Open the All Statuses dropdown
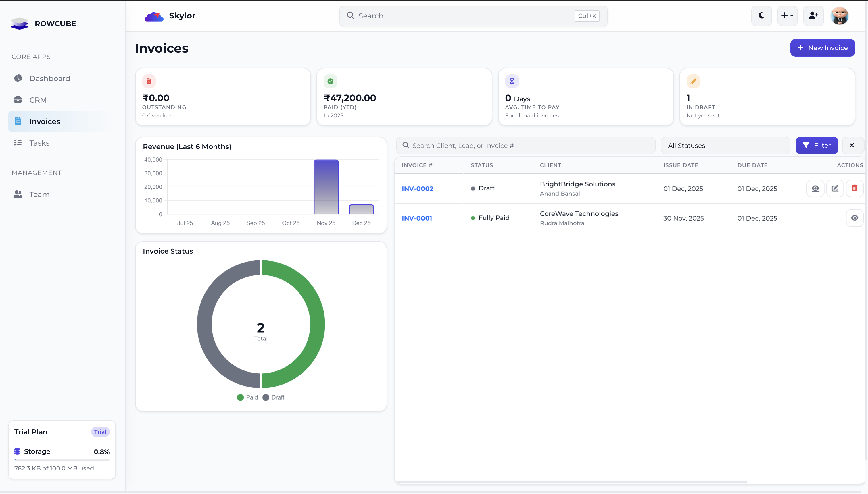The image size is (868, 494). 725,145
